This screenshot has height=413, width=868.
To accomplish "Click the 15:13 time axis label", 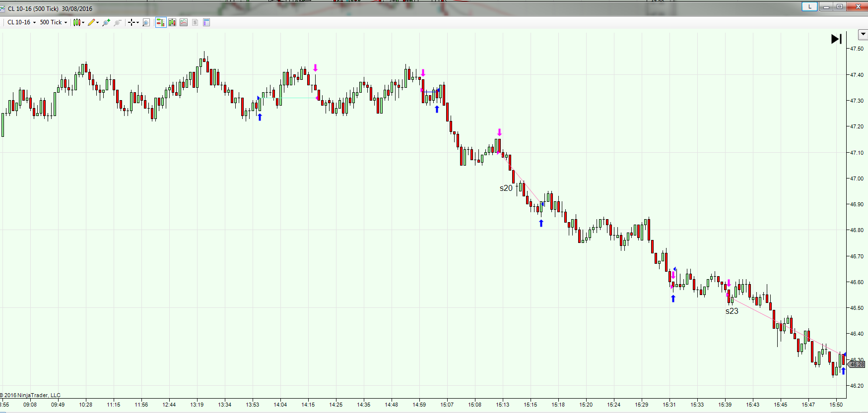I will pos(502,405).
